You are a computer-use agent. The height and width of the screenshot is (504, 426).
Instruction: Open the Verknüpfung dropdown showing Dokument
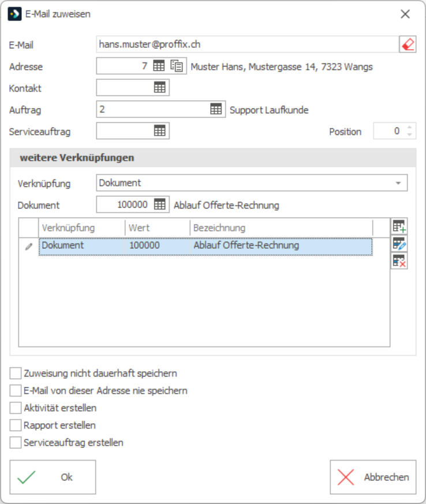click(252, 183)
